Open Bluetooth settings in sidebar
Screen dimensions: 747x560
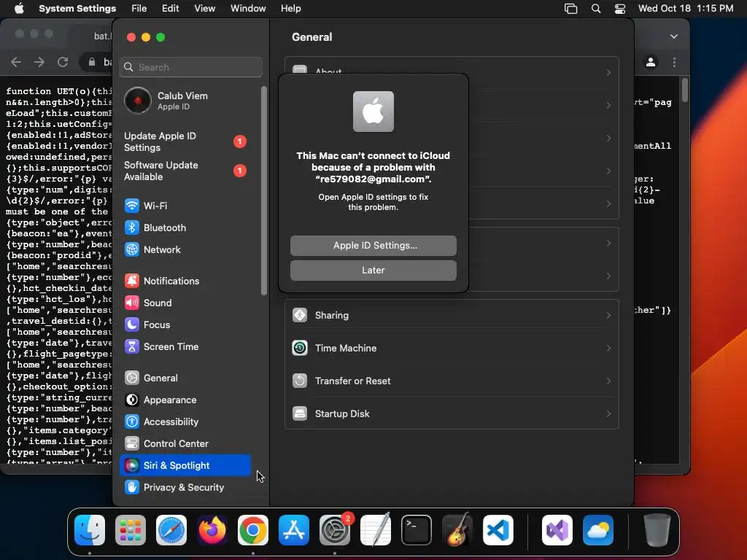(x=185, y=227)
